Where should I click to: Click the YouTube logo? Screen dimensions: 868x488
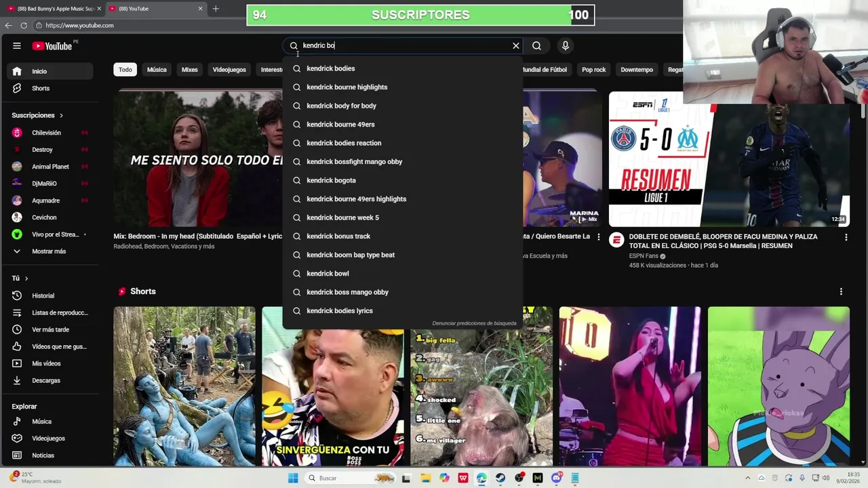(x=52, y=46)
